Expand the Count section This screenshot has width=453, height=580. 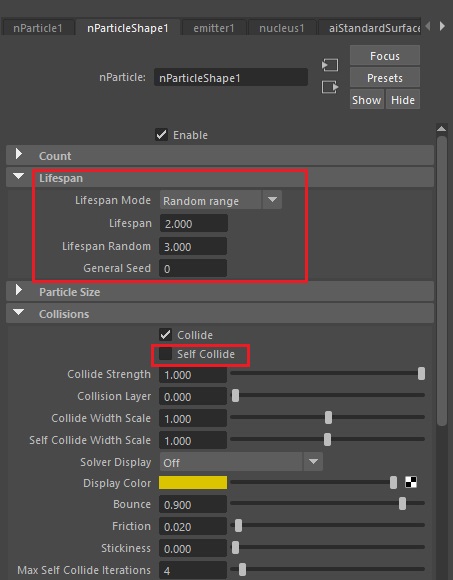(19, 154)
